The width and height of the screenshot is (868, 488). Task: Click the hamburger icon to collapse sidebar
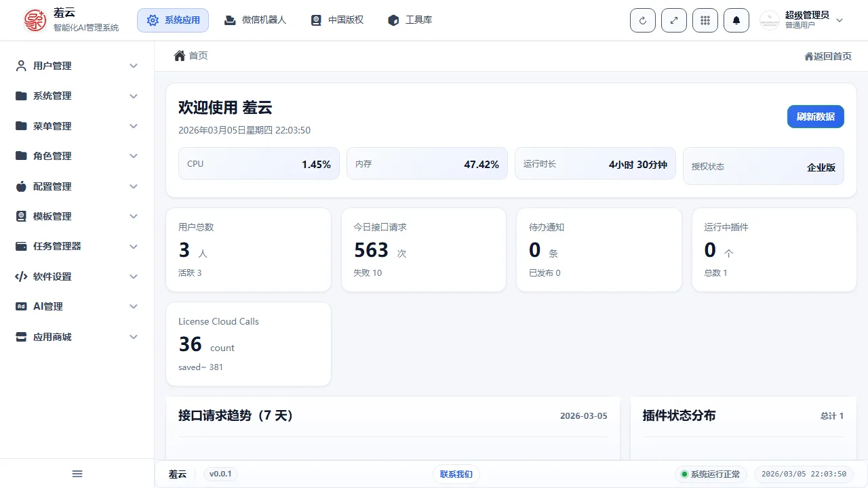coord(77,474)
